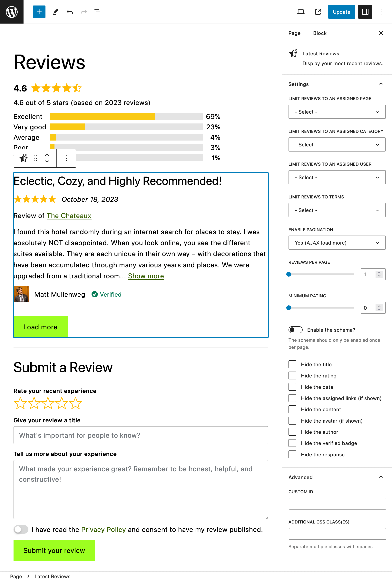The height and width of the screenshot is (581, 392).
Task: Click the laptop preview device icon
Action: 301,12
